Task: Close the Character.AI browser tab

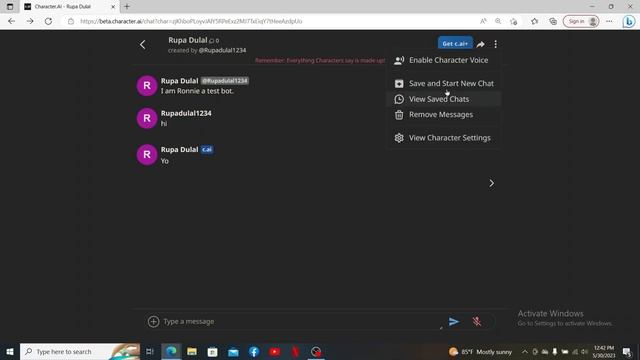Action: [113, 7]
